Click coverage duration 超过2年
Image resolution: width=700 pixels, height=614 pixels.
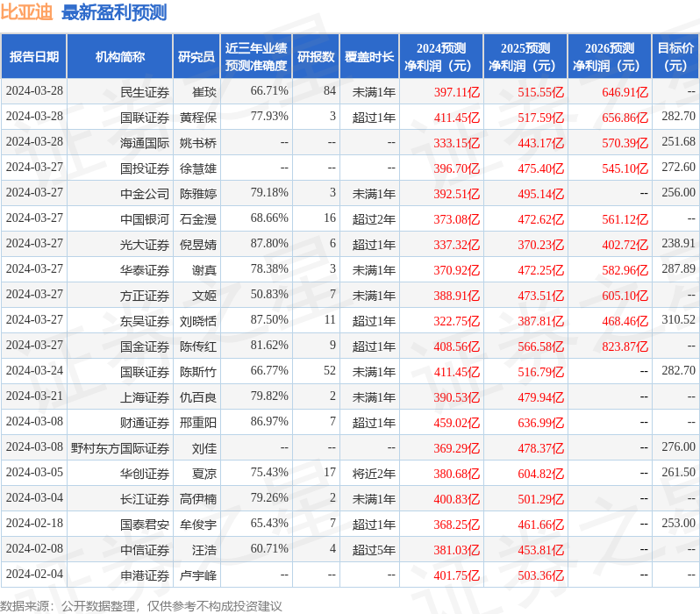tap(374, 219)
